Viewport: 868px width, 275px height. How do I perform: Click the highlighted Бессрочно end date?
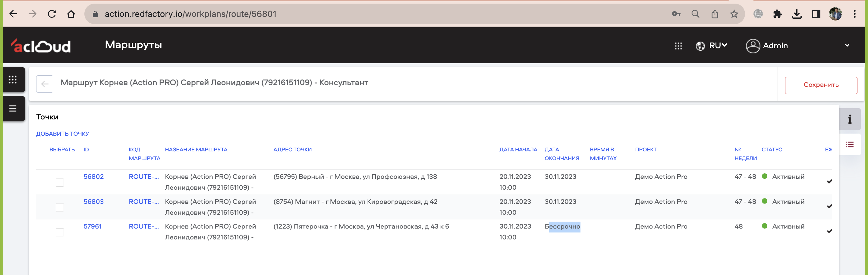pos(562,226)
